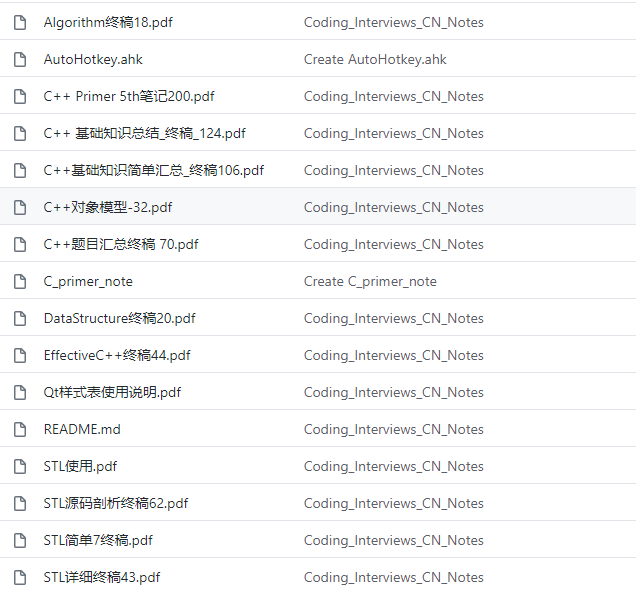The width and height of the screenshot is (636, 590).
Task: Open C++基础知识简单汇总_终稿106.pdf
Action: coord(154,170)
